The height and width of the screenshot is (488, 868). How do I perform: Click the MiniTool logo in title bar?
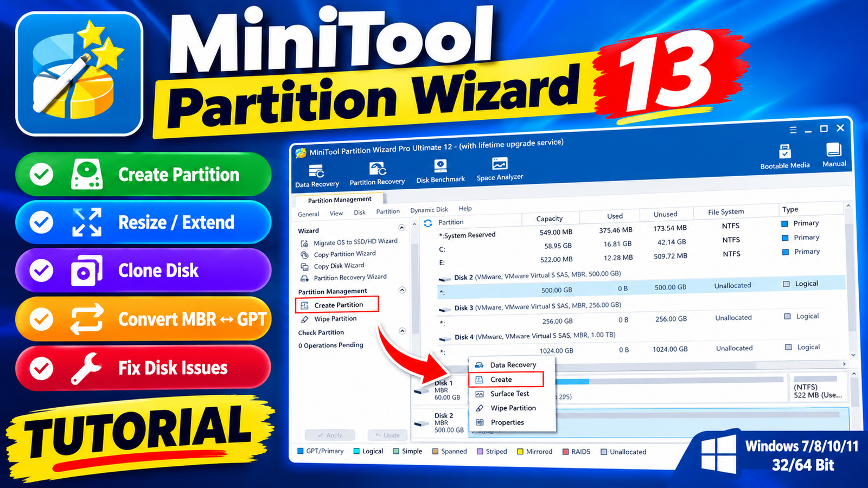point(301,153)
